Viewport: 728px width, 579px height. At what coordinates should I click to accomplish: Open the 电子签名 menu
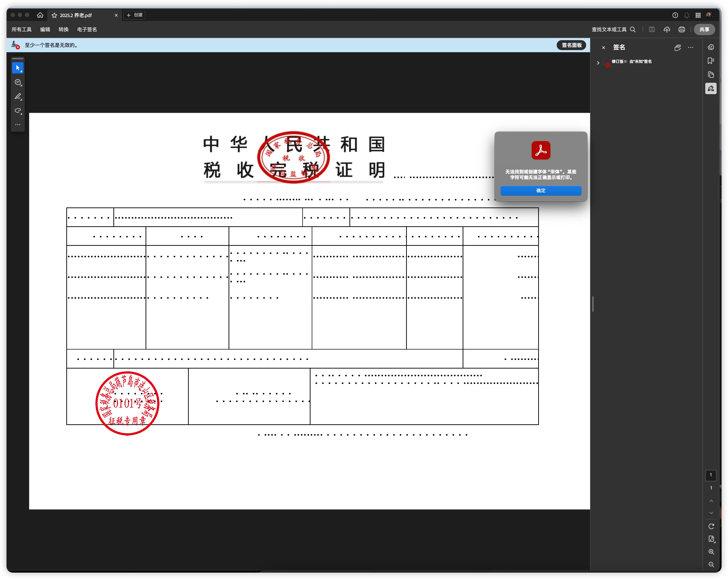pos(87,30)
